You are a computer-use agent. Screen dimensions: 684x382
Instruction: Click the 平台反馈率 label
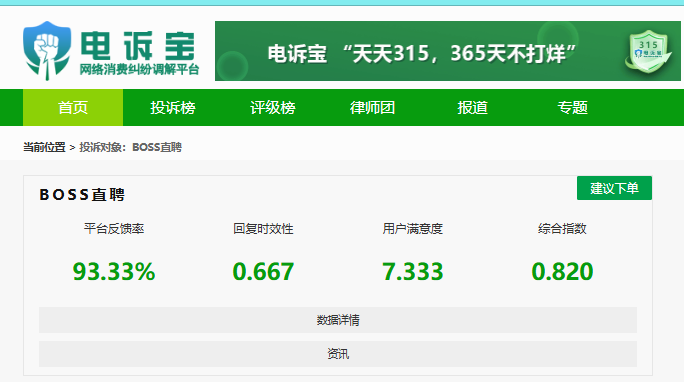tap(114, 229)
